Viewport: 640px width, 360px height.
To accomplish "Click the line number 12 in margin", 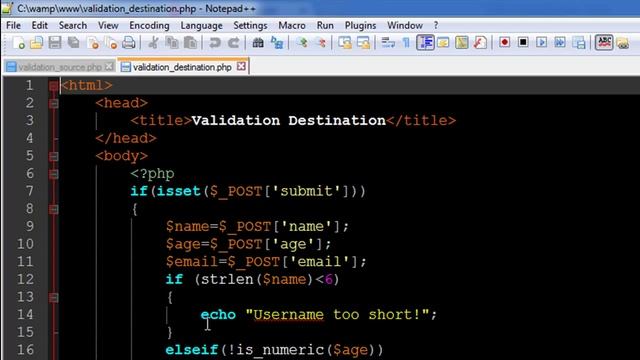I will (25, 279).
